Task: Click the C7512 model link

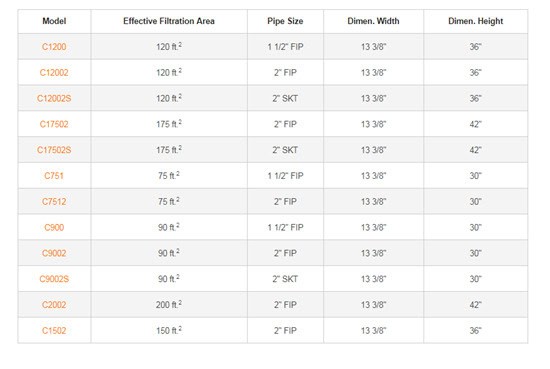Action: (x=54, y=201)
